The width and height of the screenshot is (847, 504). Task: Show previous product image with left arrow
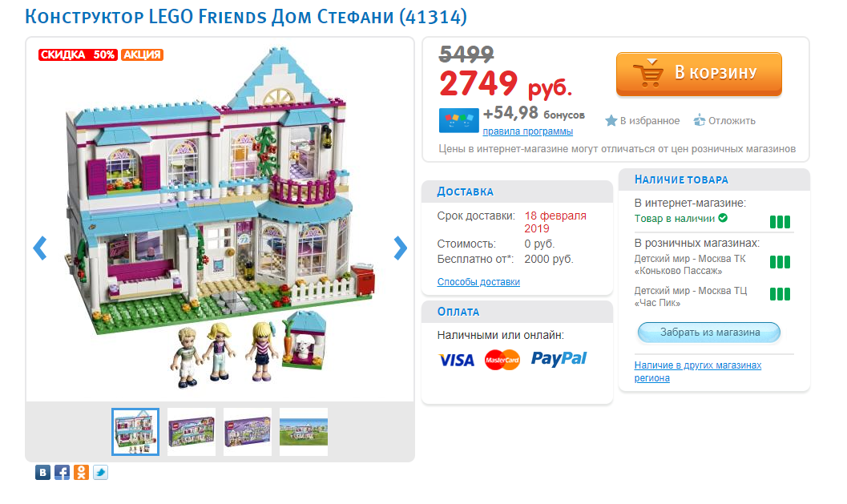point(40,248)
